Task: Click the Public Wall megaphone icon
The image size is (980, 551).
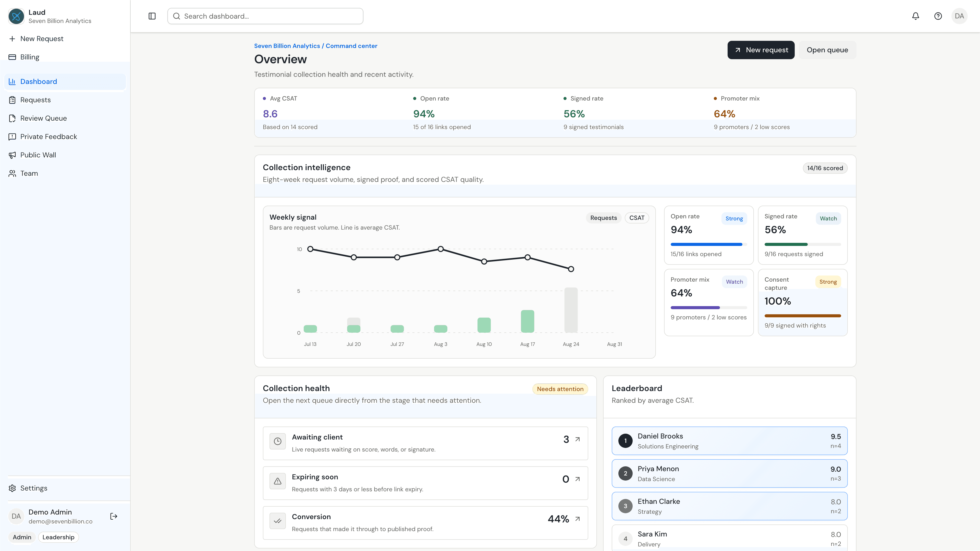Action: point(12,155)
